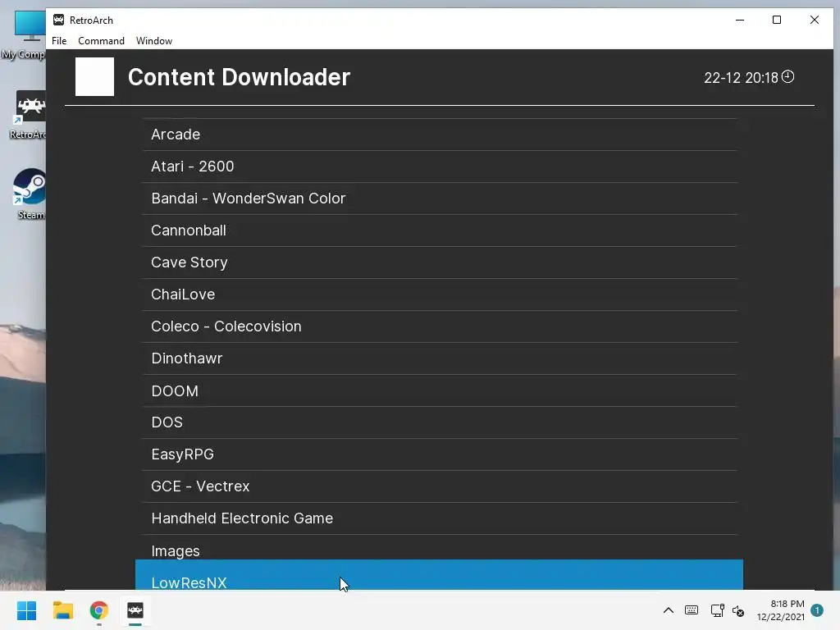Image resolution: width=840 pixels, height=630 pixels.
Task: Open the Cannonball entry
Action: coord(440,231)
